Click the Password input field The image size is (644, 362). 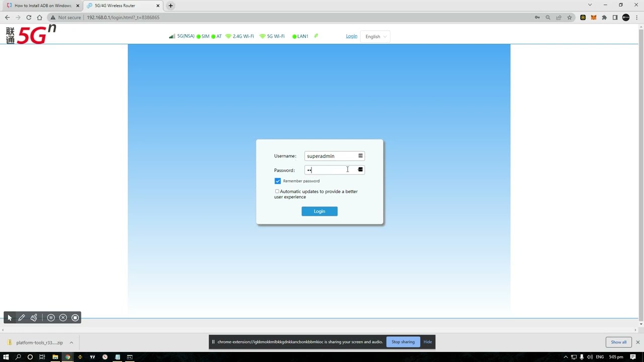pos(335,170)
